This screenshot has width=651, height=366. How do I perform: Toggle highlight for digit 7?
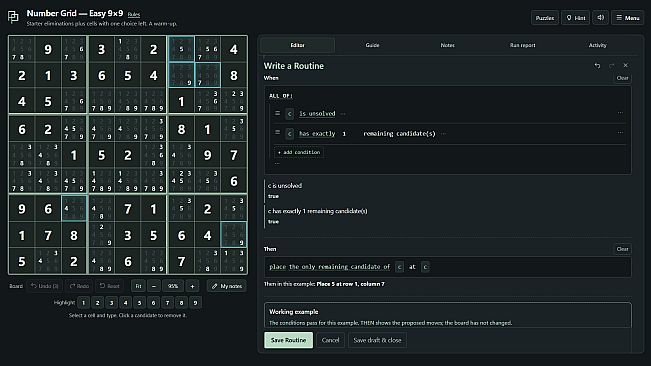pos(167,303)
